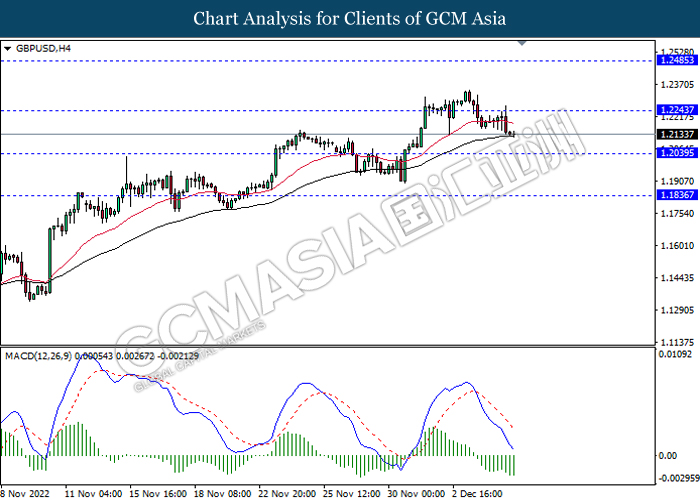The width and height of the screenshot is (700, 500).
Task: Click the chart shift triangle marker
Action: click(522, 43)
